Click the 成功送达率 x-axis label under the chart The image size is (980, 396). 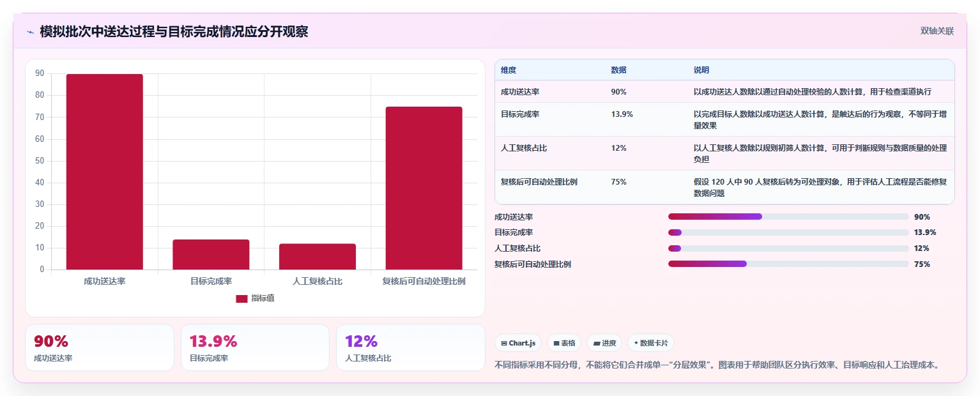[105, 281]
